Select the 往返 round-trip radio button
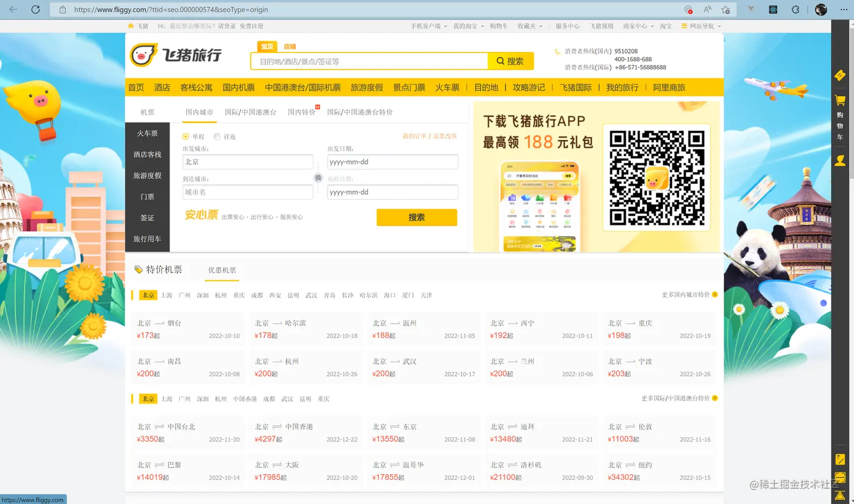Viewport: 854px width, 504px height. [x=217, y=137]
